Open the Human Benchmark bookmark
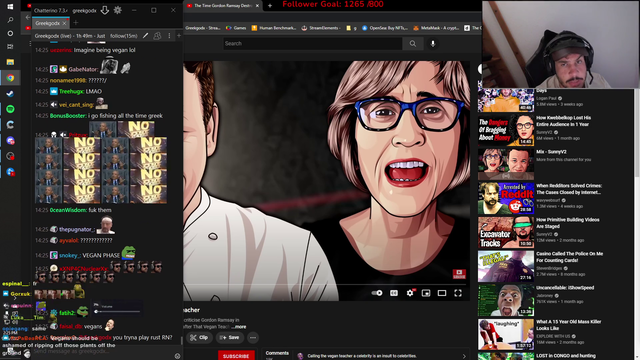 click(x=274, y=28)
